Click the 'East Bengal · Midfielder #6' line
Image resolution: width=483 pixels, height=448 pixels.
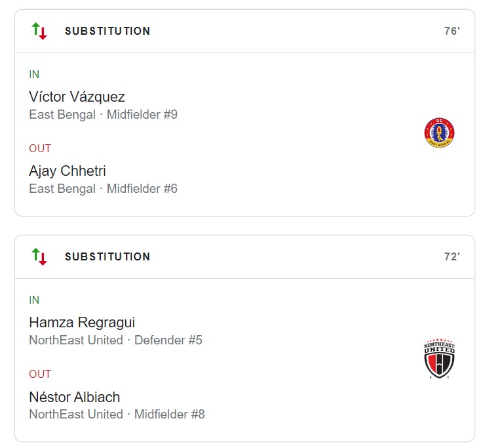103,189
